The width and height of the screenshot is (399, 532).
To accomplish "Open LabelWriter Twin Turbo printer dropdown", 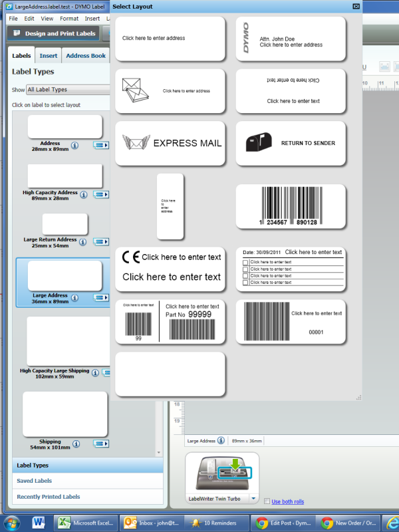I will tap(253, 498).
